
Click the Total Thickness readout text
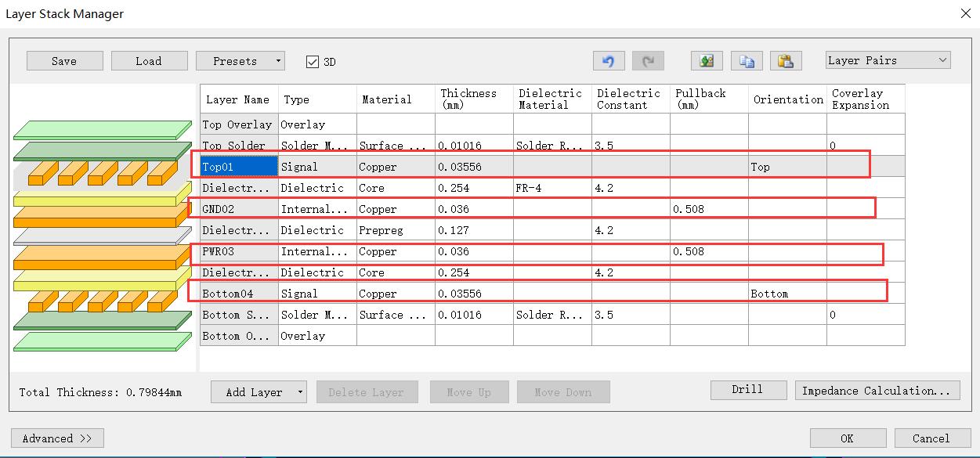pos(100,392)
